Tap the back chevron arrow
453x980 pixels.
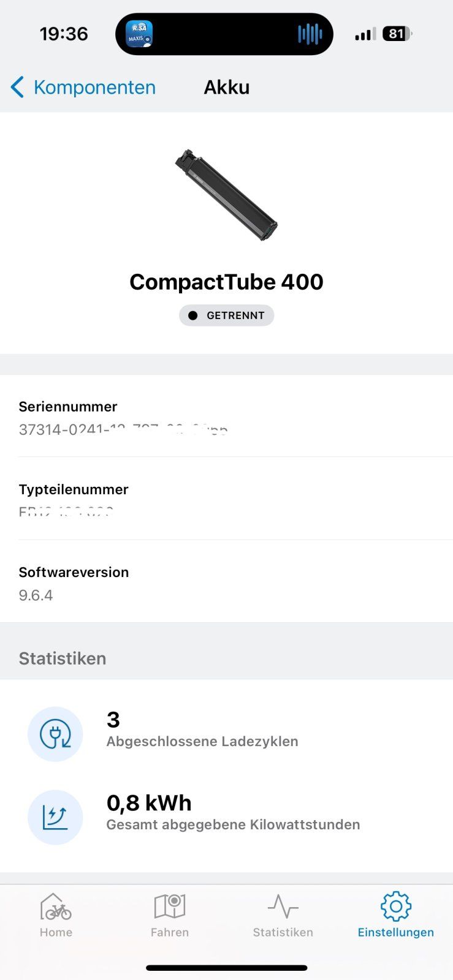tap(17, 88)
